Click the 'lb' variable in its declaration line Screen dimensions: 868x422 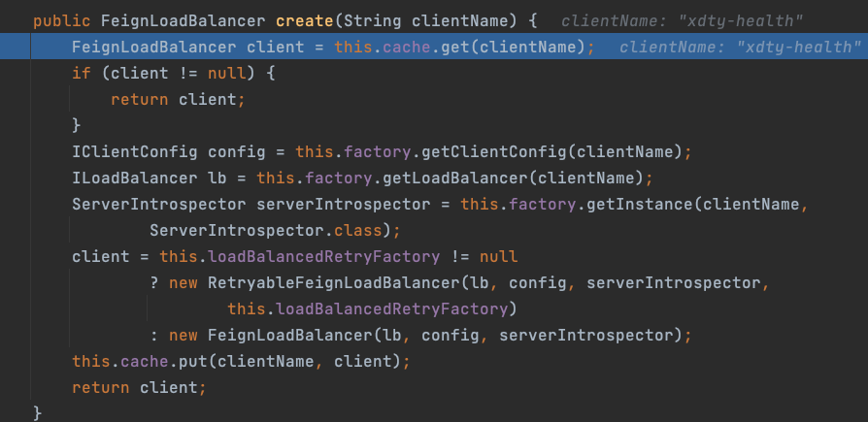[217, 179]
